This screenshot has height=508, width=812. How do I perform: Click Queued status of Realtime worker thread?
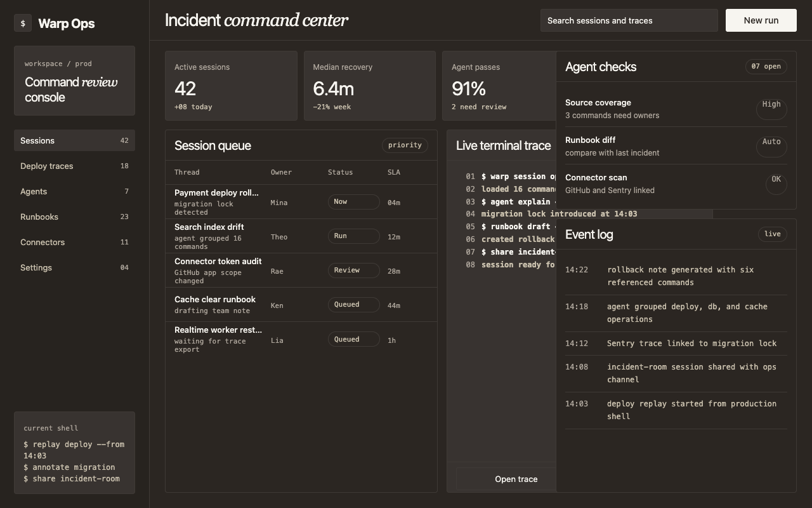click(x=353, y=340)
